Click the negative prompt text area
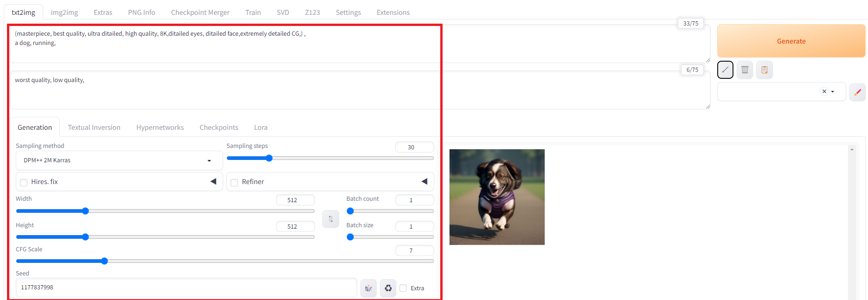Image resolution: width=868 pixels, height=300 pixels. click(x=360, y=90)
